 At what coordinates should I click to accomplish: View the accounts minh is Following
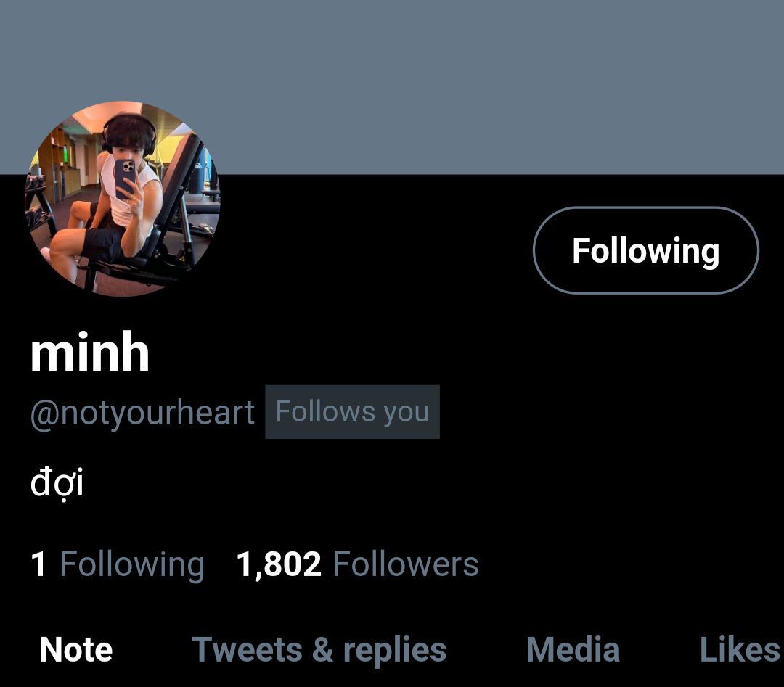pyautogui.click(x=118, y=565)
